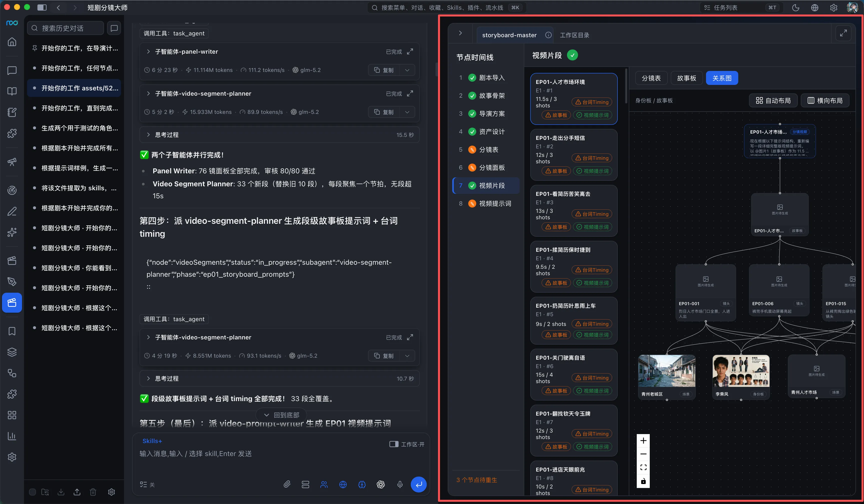Click the brain reasoning icon in input bar
Image resolution: width=864 pixels, height=504 pixels.
click(x=362, y=484)
